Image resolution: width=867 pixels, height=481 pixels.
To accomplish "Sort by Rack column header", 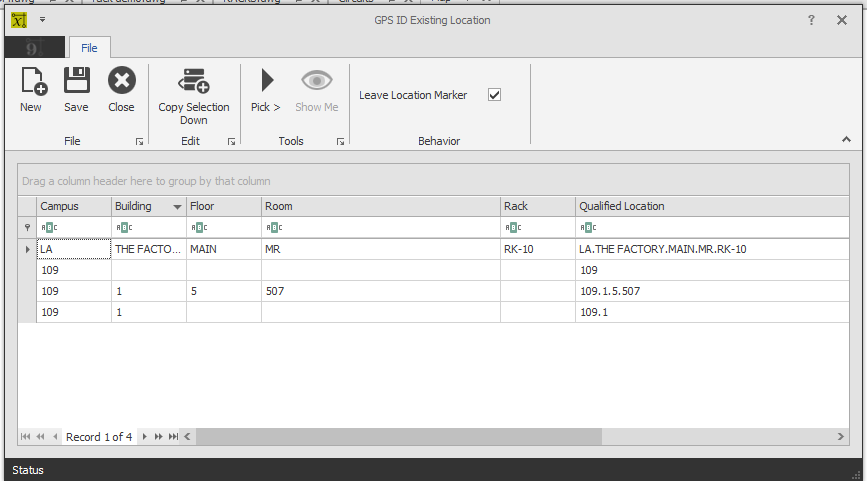I will 538,206.
